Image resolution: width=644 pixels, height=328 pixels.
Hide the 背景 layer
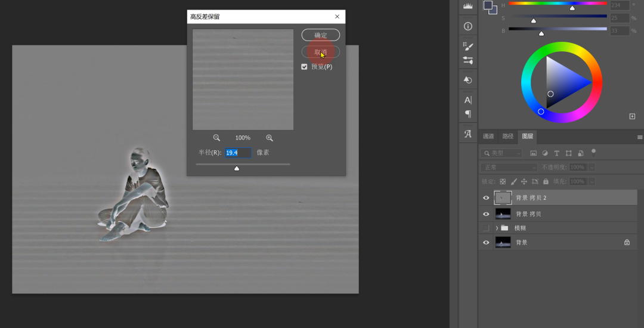pos(486,242)
